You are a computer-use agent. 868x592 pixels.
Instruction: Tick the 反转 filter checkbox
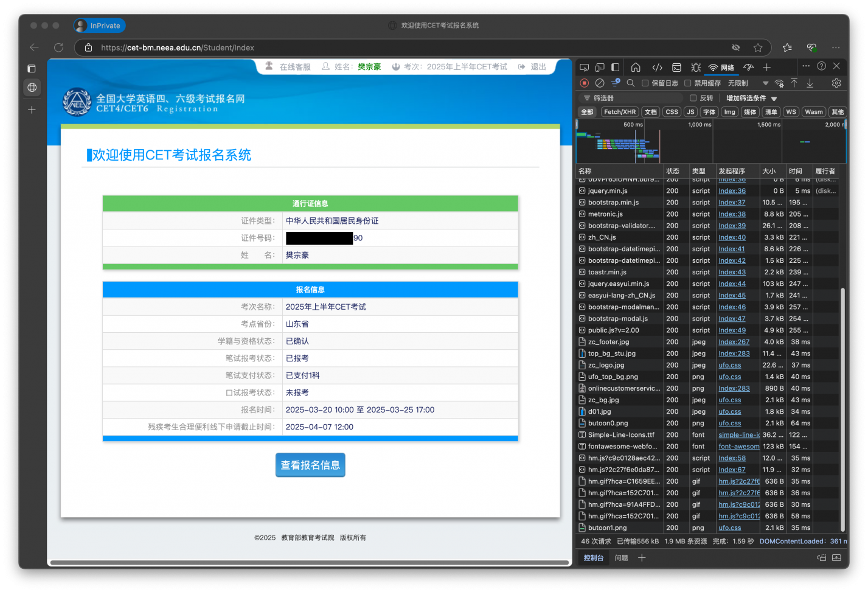point(693,98)
